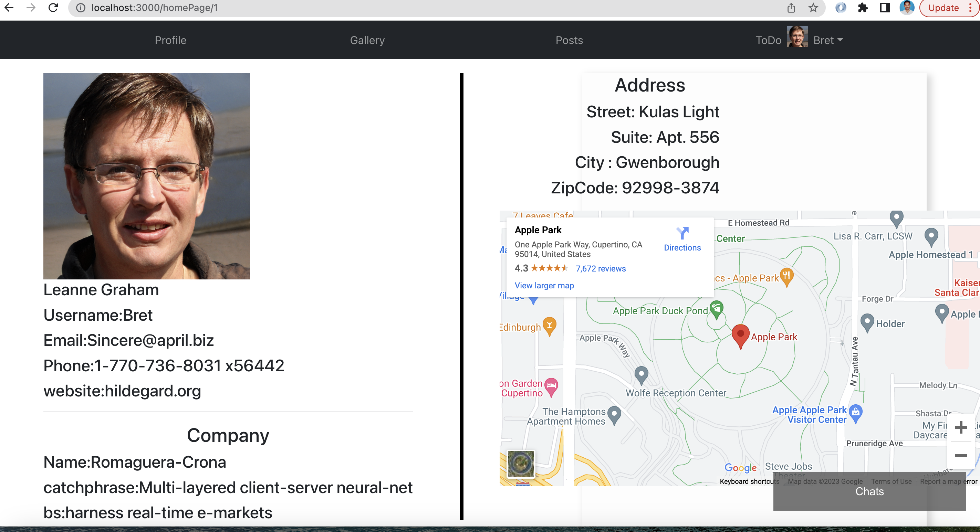
Task: Zoom in the map with plus button
Action: click(x=961, y=427)
